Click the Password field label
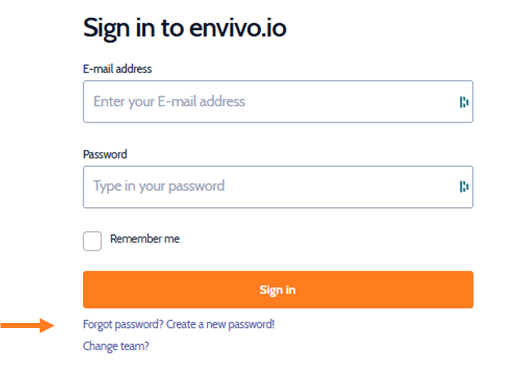The height and width of the screenshot is (373, 513). pyautogui.click(x=105, y=155)
